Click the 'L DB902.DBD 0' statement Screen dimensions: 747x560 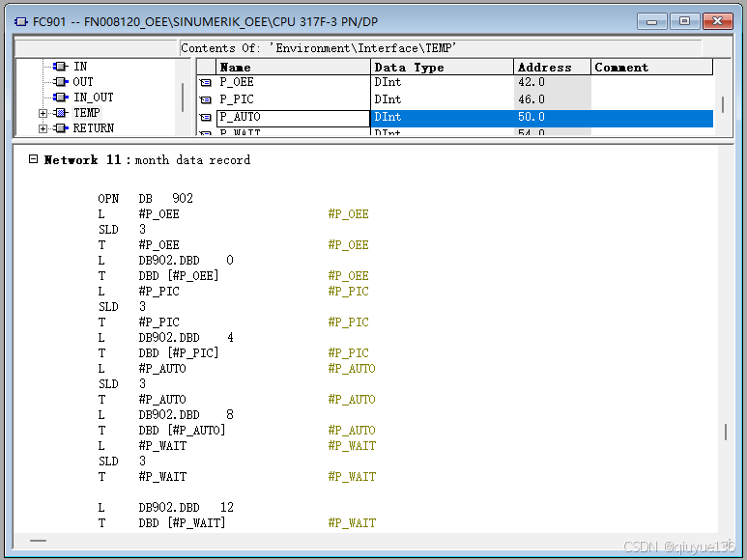(x=166, y=261)
